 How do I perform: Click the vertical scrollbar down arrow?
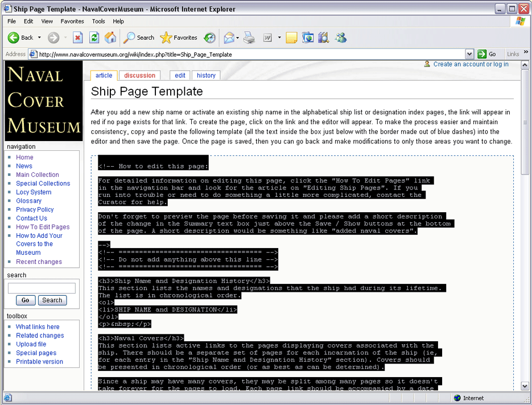click(525, 386)
